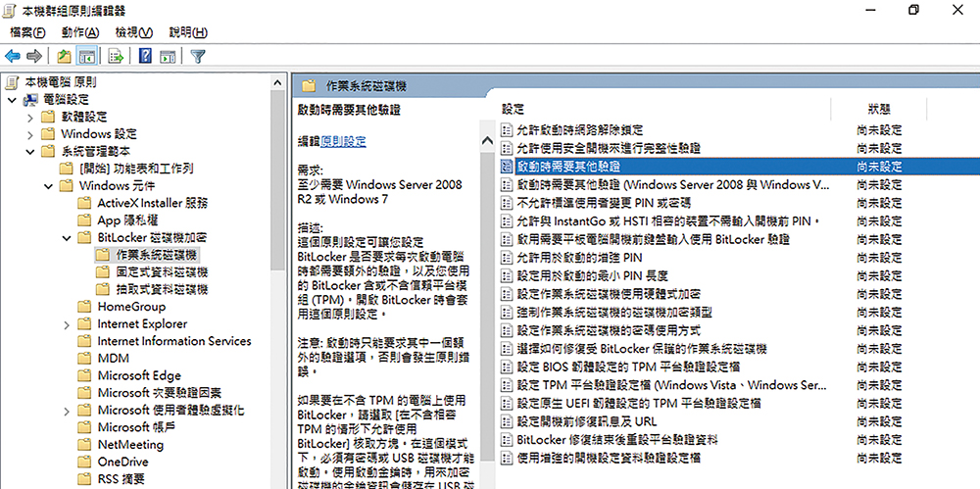Click the policy icon beside 設定開機前修復訊息及 URL
The height and width of the screenshot is (489, 980).
[507, 421]
